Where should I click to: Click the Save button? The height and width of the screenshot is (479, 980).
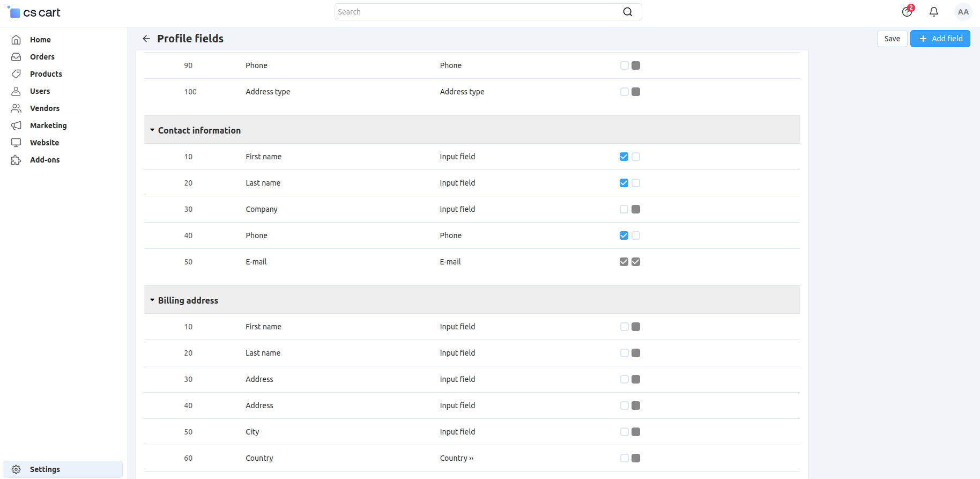(x=892, y=39)
